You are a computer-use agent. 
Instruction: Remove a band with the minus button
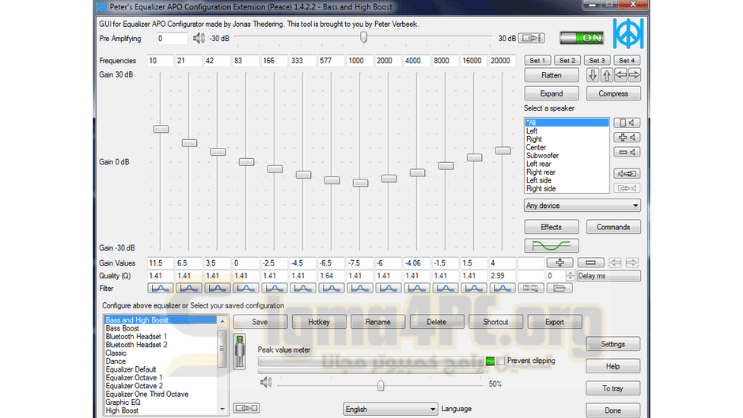pos(590,263)
